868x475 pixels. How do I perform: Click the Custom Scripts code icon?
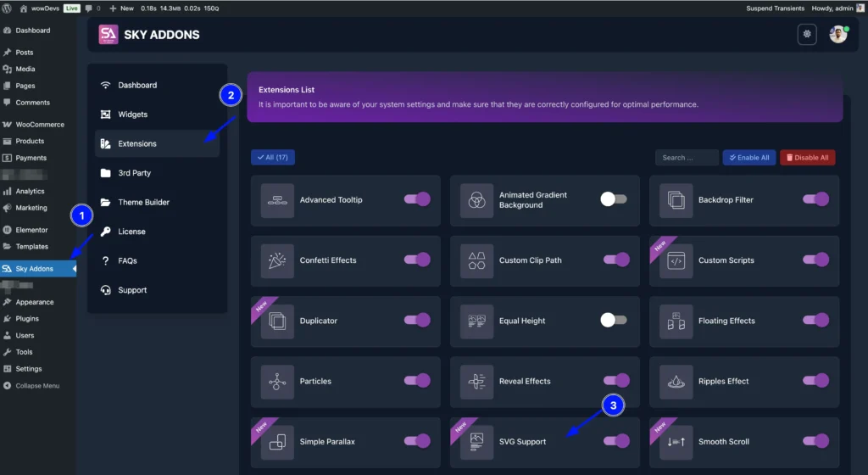tap(676, 260)
